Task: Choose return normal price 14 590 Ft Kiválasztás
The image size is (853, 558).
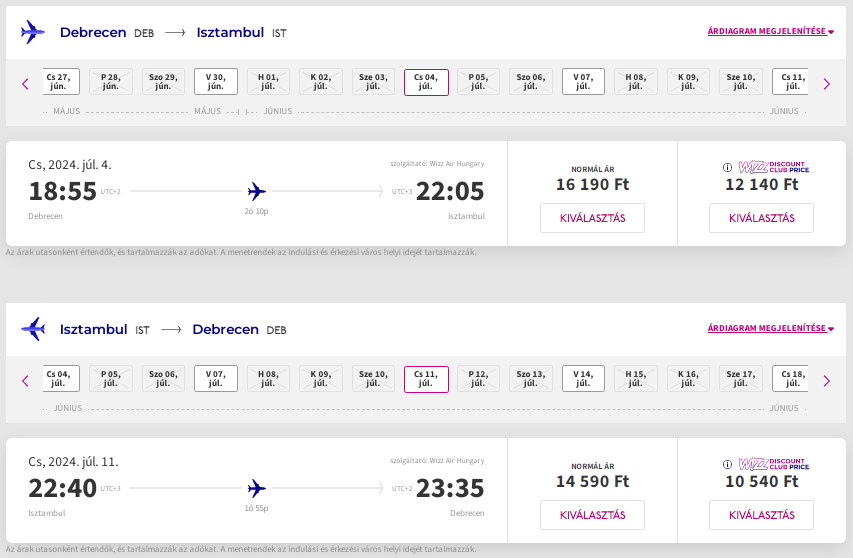Action: pyautogui.click(x=592, y=515)
